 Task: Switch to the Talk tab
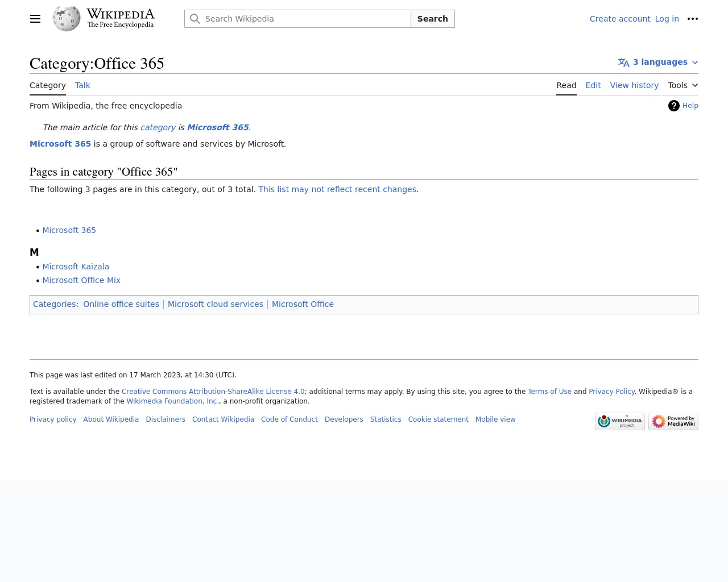click(x=82, y=85)
